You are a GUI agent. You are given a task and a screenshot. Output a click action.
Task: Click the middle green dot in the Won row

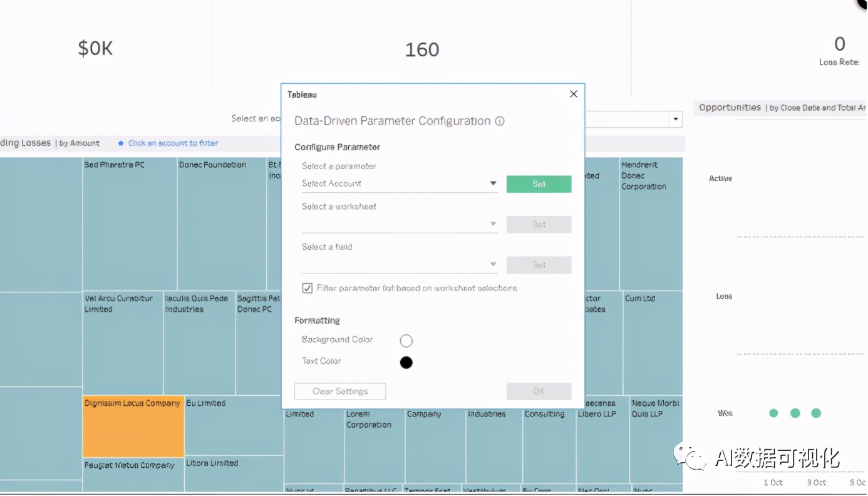click(x=795, y=413)
